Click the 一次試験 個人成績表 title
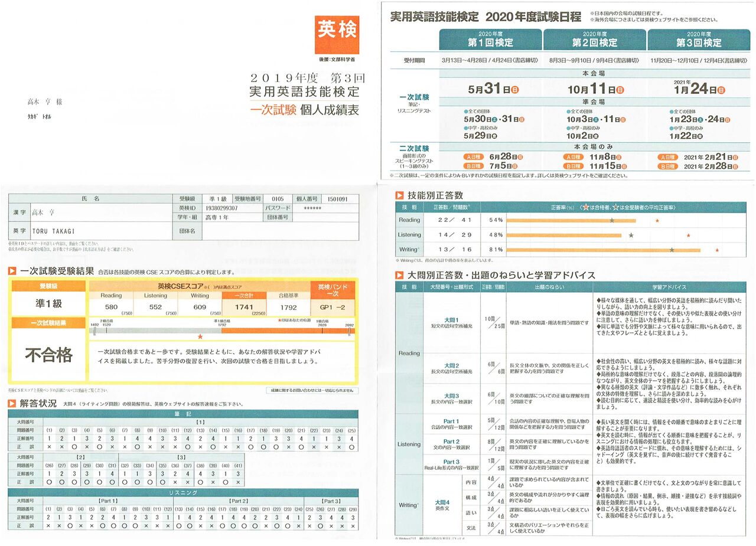The image size is (756, 546). 305,109
